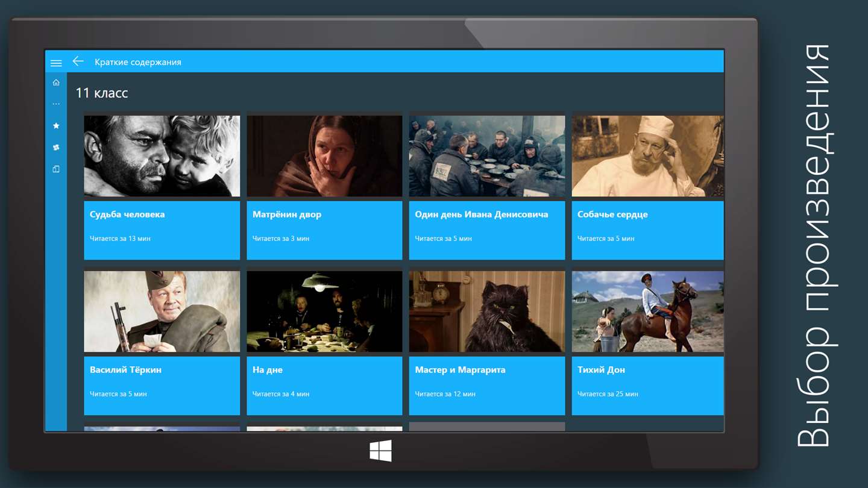Viewport: 868px width, 488px height.
Task: Click Читается за 3 мин text
Action: [x=281, y=239]
